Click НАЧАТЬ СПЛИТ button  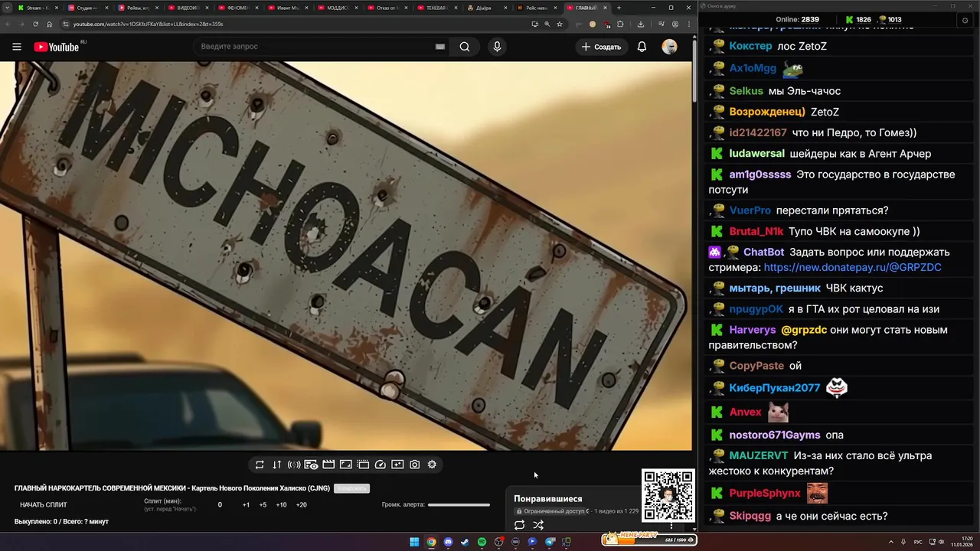click(44, 505)
